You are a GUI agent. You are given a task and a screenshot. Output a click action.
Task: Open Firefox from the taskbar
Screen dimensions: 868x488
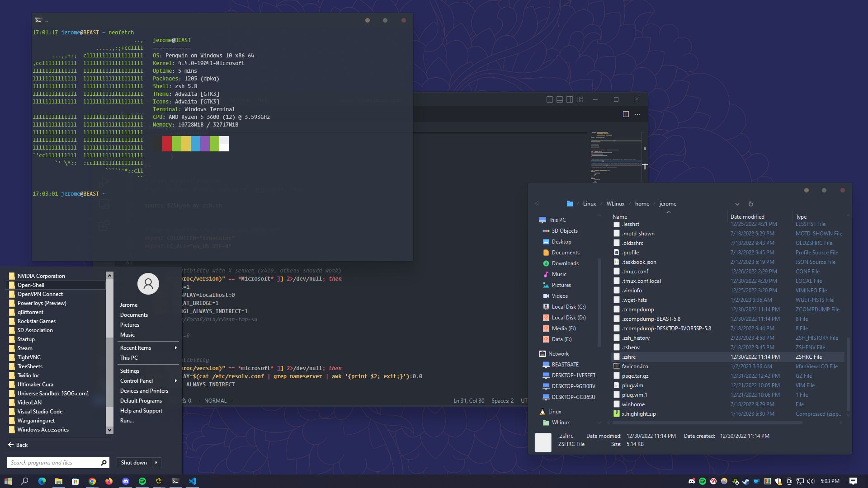click(109, 481)
